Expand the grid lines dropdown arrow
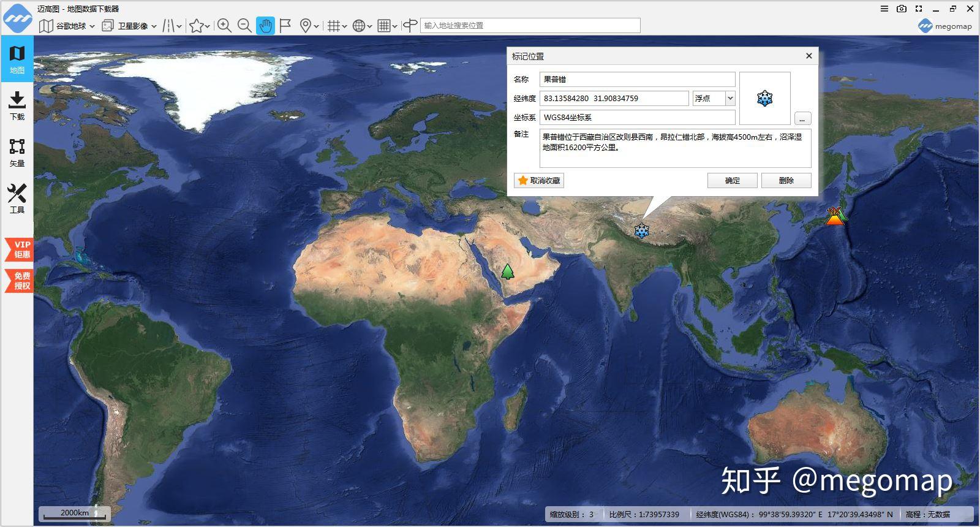The image size is (980, 527). (345, 26)
